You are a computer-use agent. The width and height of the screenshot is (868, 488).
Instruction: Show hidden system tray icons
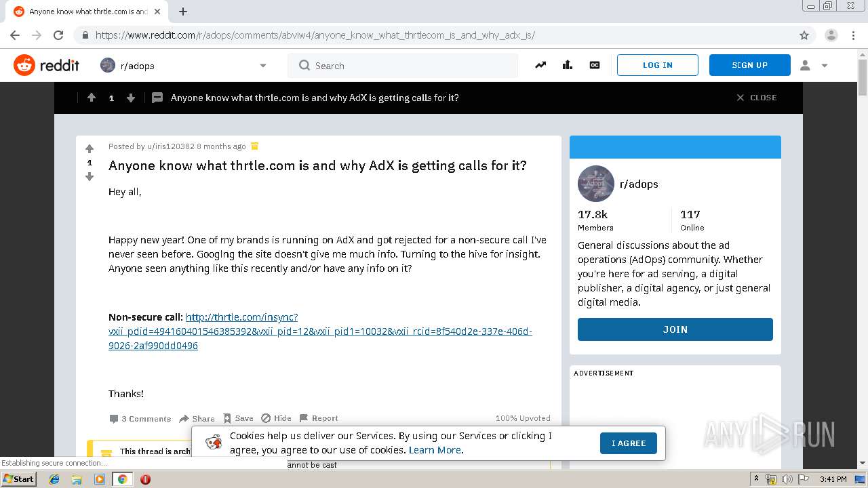[x=756, y=479]
